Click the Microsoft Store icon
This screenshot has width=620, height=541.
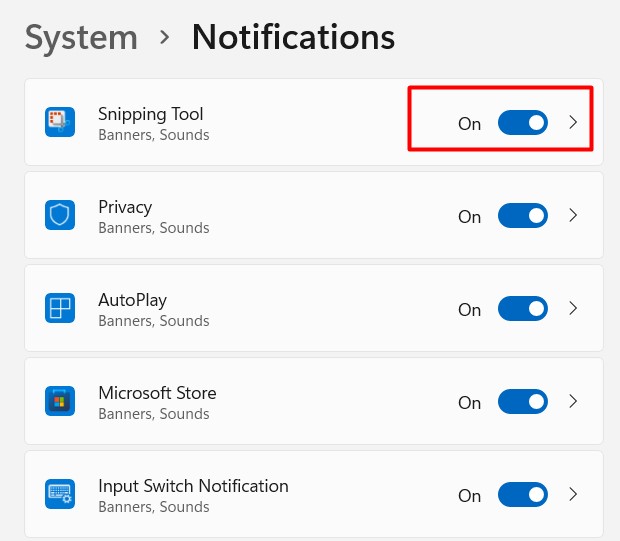click(x=60, y=402)
